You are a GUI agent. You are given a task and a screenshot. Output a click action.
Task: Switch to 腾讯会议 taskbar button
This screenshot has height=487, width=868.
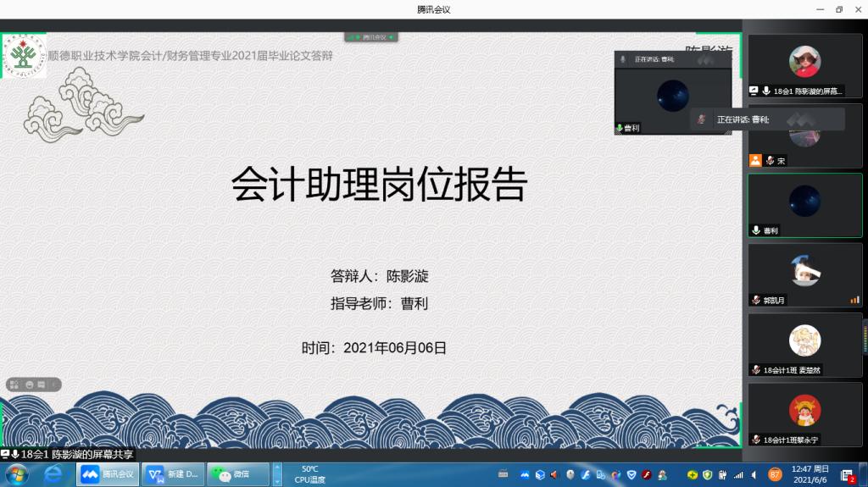(x=109, y=474)
